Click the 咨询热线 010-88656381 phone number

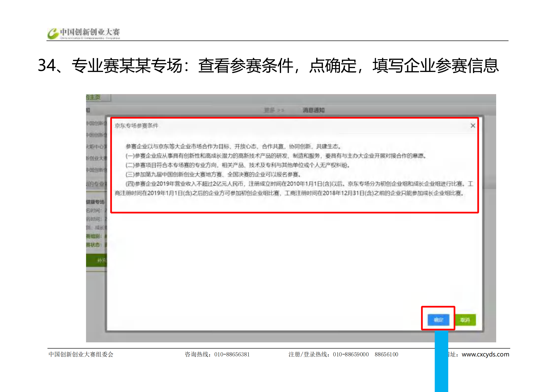tap(232, 354)
